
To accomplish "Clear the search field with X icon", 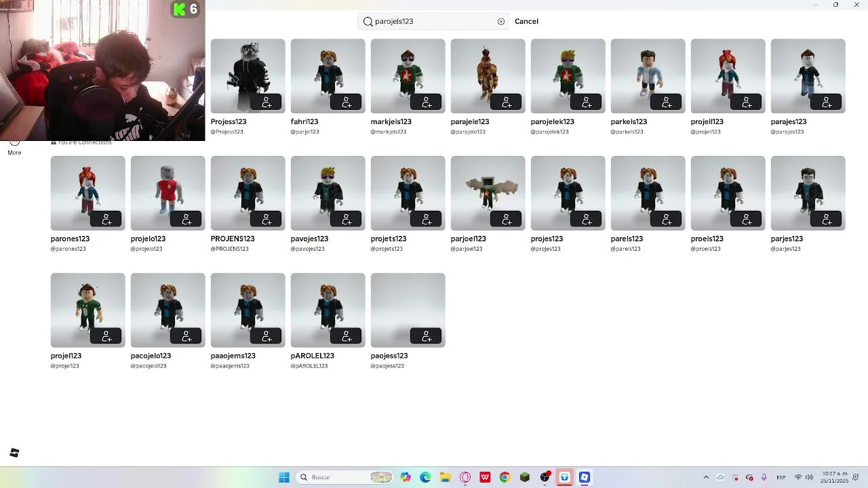I will pos(501,22).
